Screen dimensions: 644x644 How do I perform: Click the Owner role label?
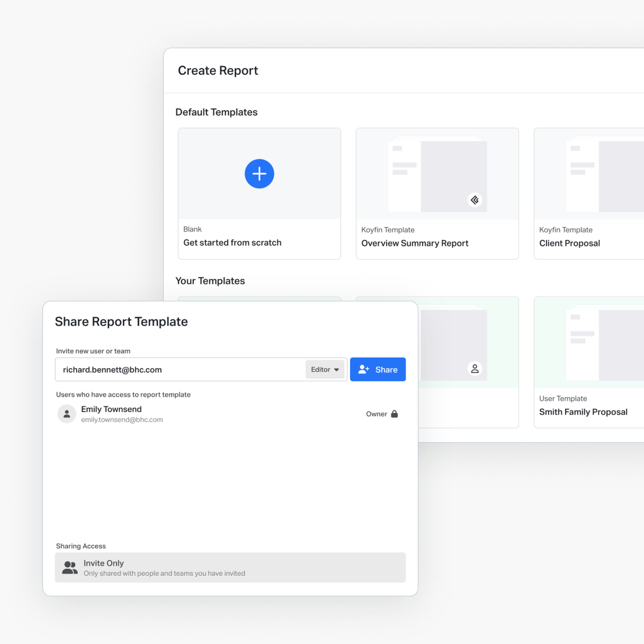point(376,414)
